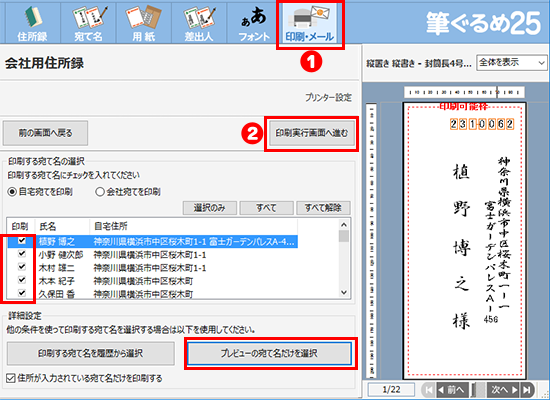Select 会社宛てを印刷 radio button

(128, 192)
